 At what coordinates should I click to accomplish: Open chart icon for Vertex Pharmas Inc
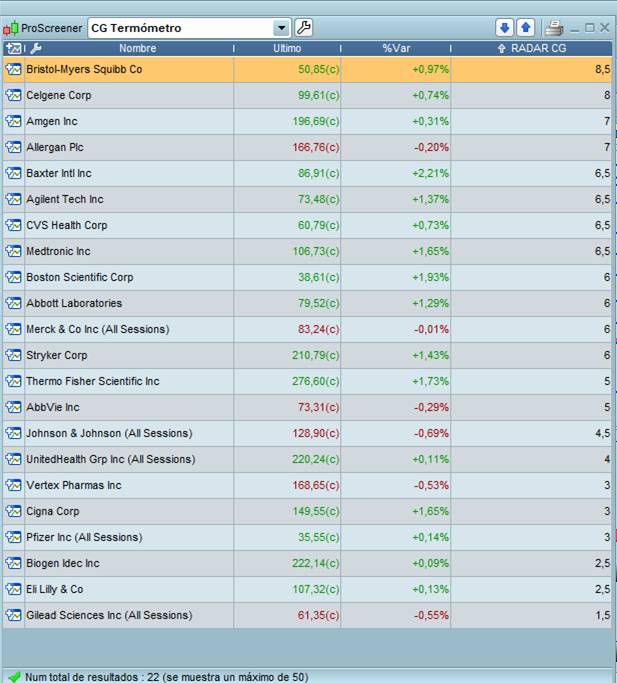pyautogui.click(x=14, y=485)
